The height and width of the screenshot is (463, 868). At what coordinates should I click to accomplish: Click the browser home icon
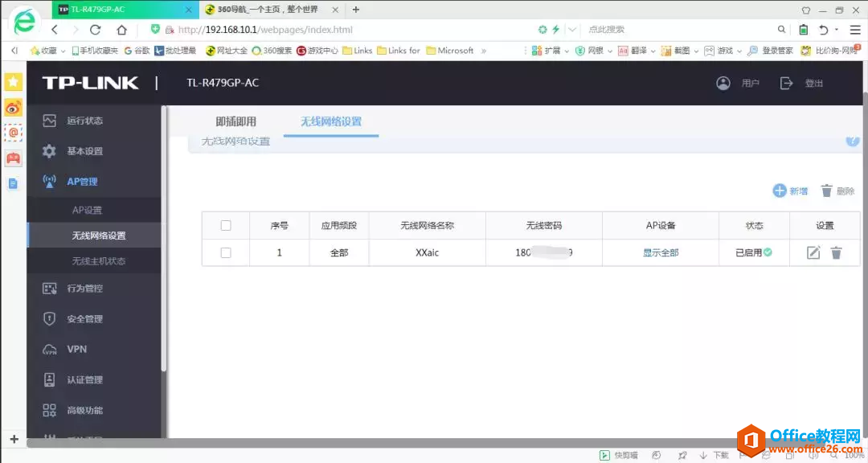(x=121, y=30)
